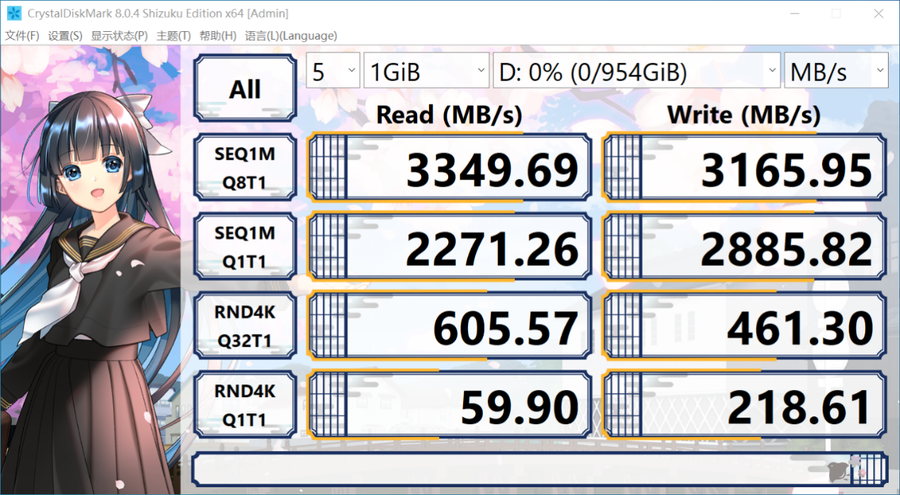
Task: Open the 帮助(H) menu
Action: click(218, 36)
